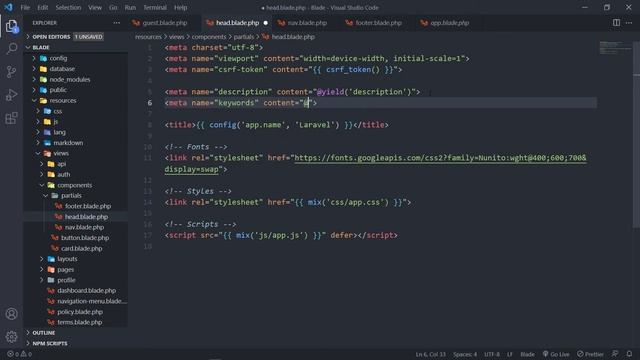The width and height of the screenshot is (640, 360).
Task: Open the Terminal menu
Action: coord(155,7)
